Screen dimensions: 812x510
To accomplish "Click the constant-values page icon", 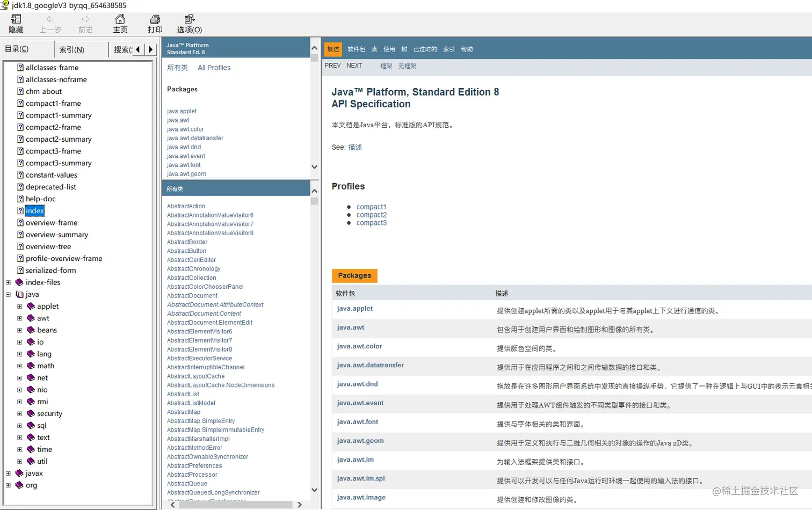I will pos(20,175).
